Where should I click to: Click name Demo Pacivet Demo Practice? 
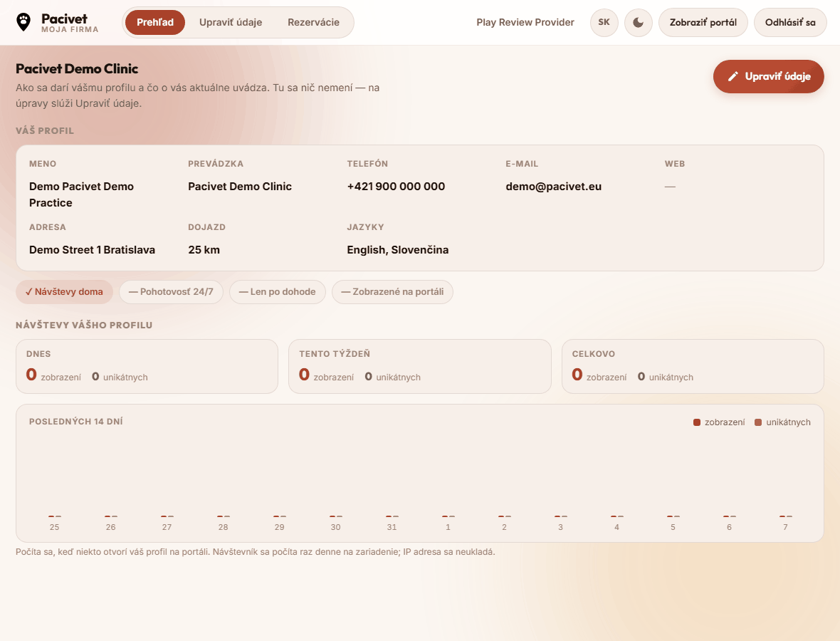(x=81, y=194)
